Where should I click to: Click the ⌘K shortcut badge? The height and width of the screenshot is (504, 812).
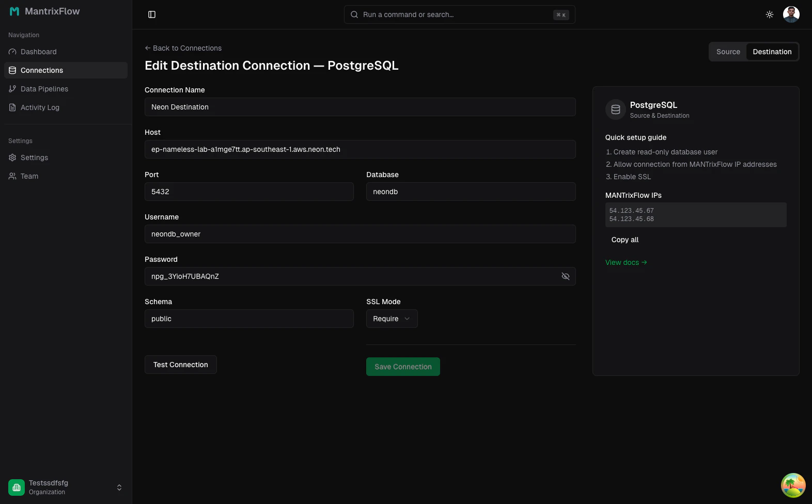[x=561, y=15]
